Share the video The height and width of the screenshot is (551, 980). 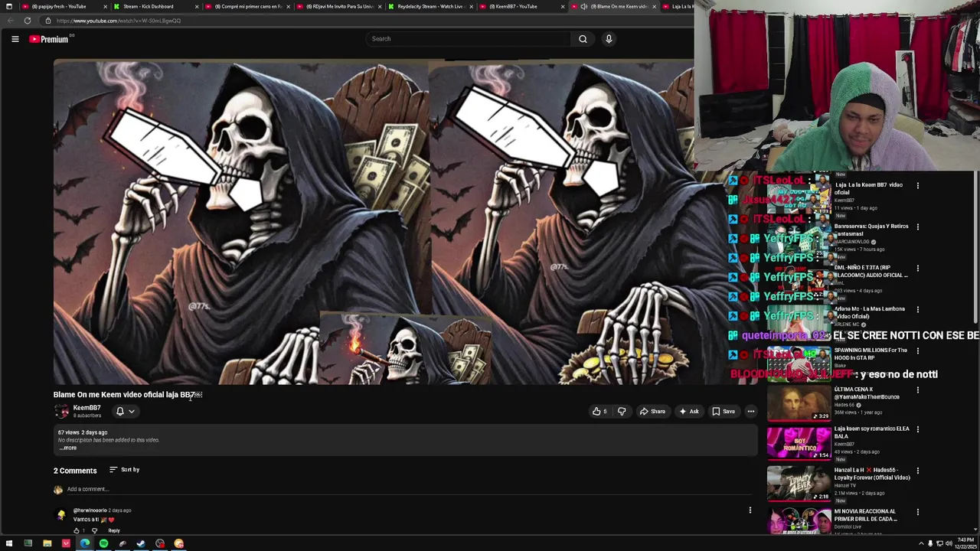[x=653, y=412]
